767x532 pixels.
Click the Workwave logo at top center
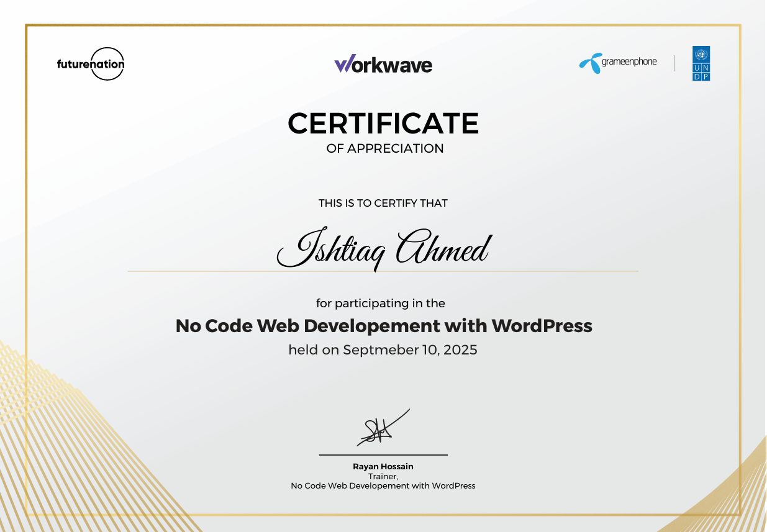(383, 64)
